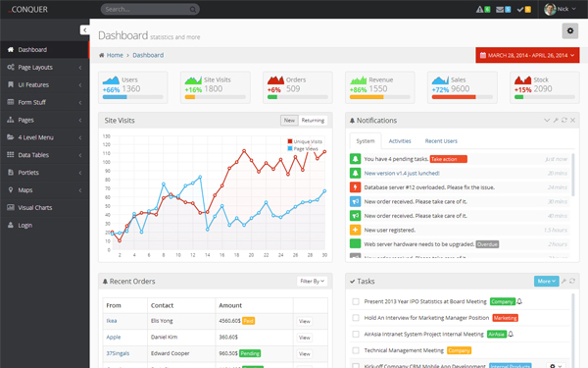This screenshot has height=368, width=588.
Task: Click bell icon beside pending tasks notification
Action: tap(355, 159)
